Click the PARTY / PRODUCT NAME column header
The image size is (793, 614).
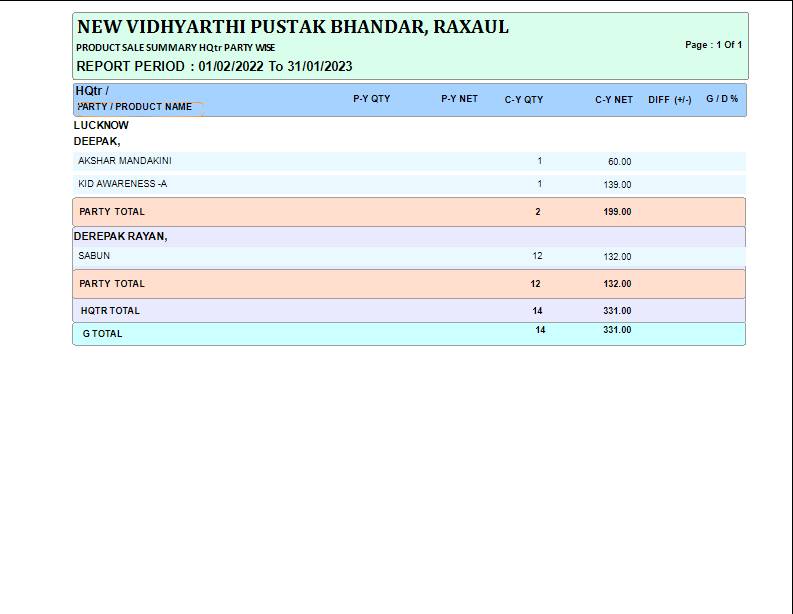tap(135, 107)
